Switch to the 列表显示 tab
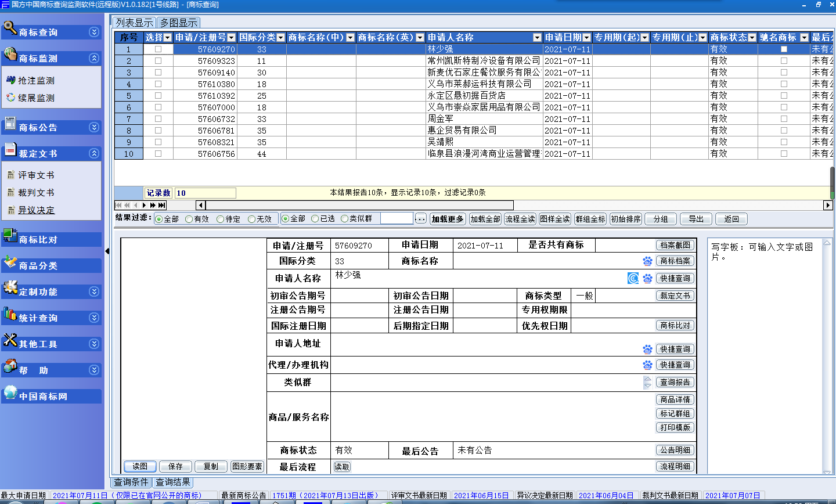The image size is (836, 504). (134, 23)
